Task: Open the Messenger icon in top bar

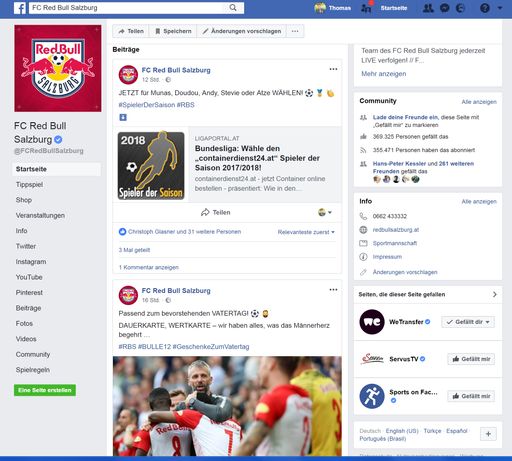Action: (444, 8)
